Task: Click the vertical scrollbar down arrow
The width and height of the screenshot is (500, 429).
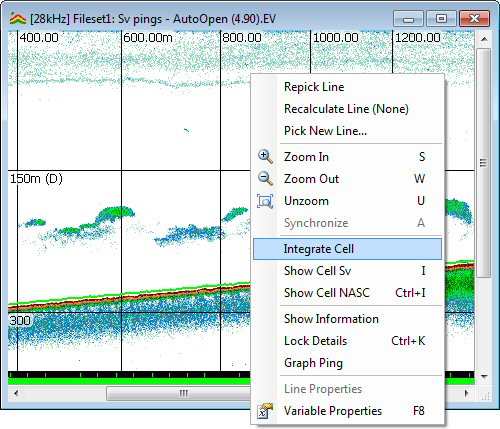Action: pos(484,377)
